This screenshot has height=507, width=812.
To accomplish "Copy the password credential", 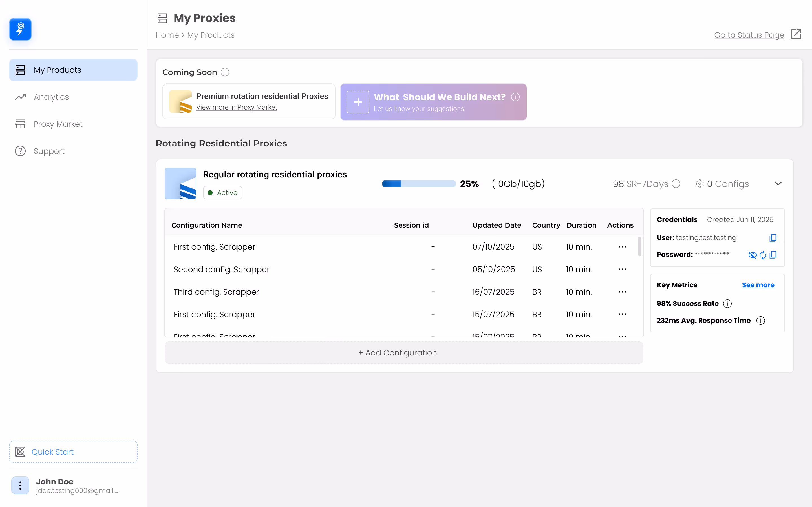I will pos(773,255).
